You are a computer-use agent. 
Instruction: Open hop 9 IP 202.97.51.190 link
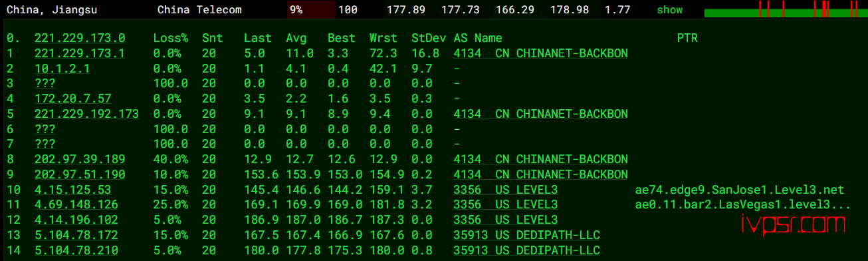[80, 174]
